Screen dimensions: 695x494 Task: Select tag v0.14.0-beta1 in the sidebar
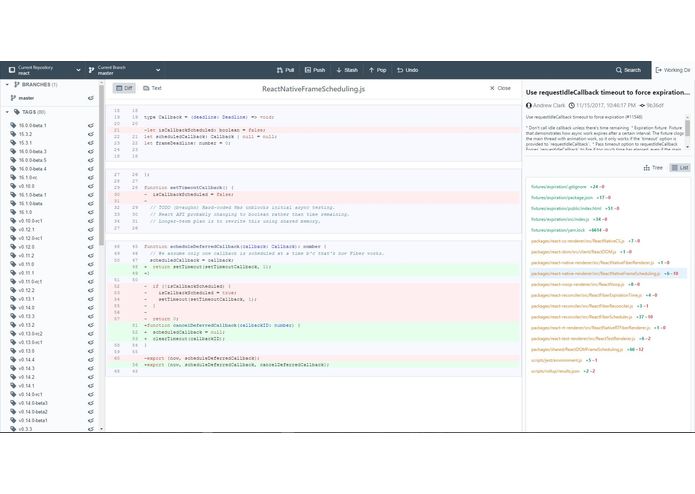click(33, 420)
